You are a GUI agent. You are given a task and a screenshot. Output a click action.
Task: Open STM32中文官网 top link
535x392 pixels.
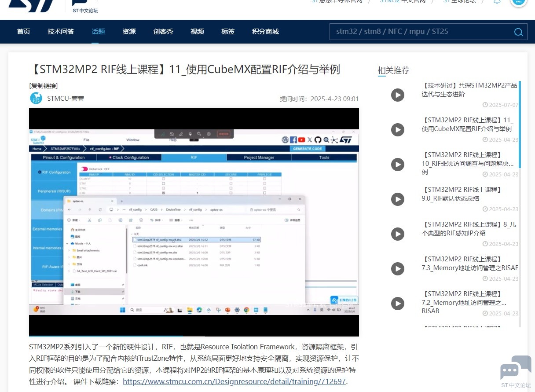[x=403, y=1]
